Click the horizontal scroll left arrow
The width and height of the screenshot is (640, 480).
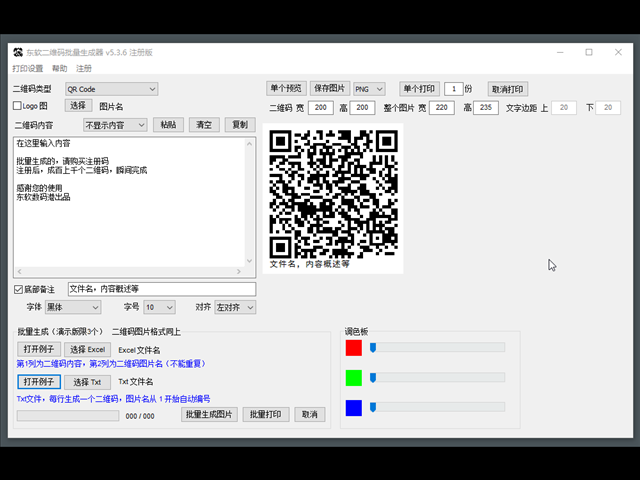pyautogui.click(x=20, y=271)
